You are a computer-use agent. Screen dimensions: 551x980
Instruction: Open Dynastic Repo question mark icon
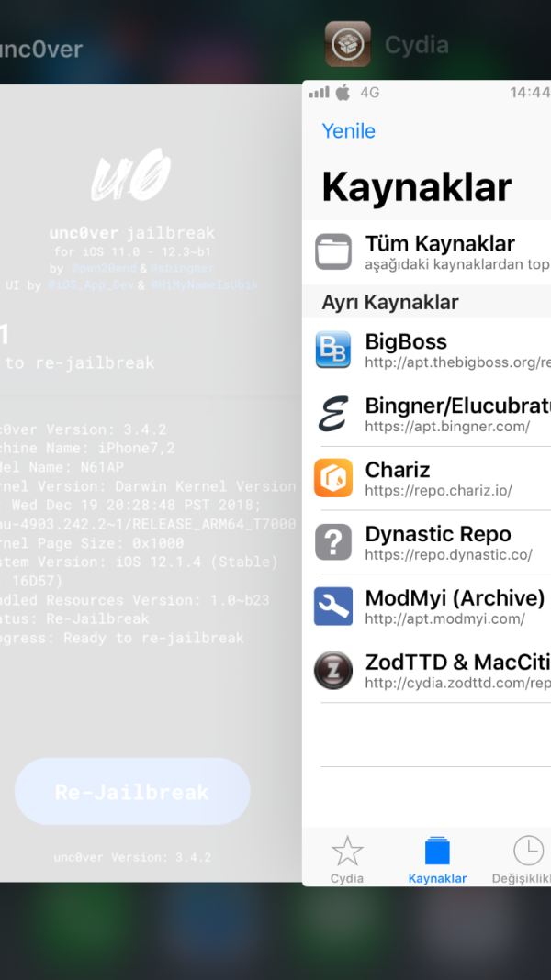tap(332, 542)
